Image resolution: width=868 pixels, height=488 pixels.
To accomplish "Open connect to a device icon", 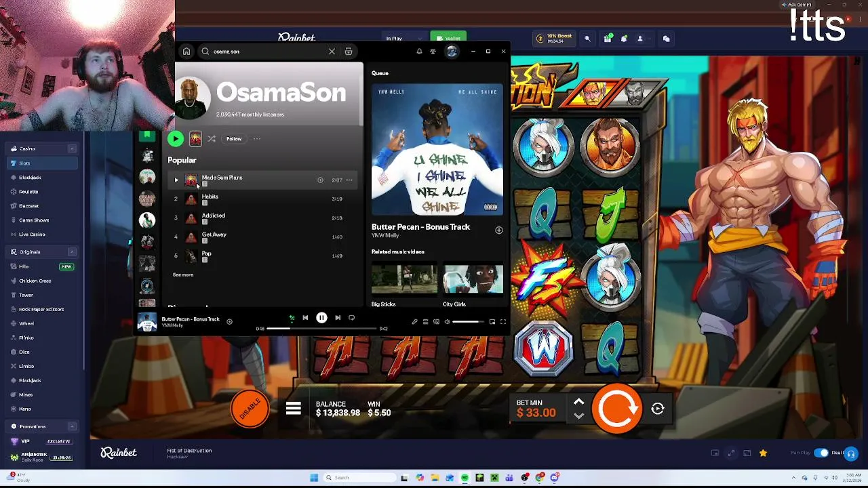I will [x=436, y=322].
